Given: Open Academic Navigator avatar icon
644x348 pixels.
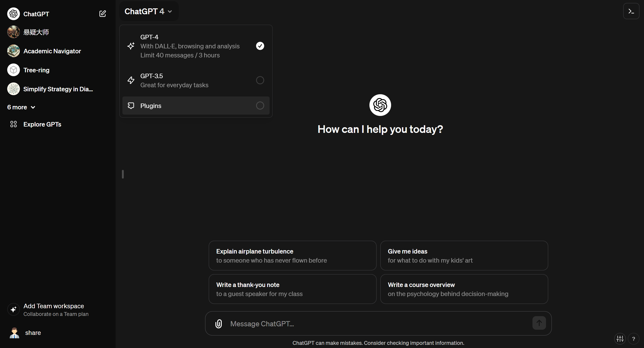Looking at the screenshot, I should [x=14, y=51].
